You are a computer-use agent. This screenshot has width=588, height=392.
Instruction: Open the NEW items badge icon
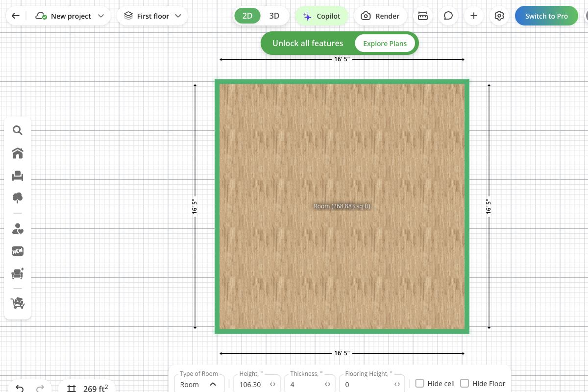tap(18, 251)
